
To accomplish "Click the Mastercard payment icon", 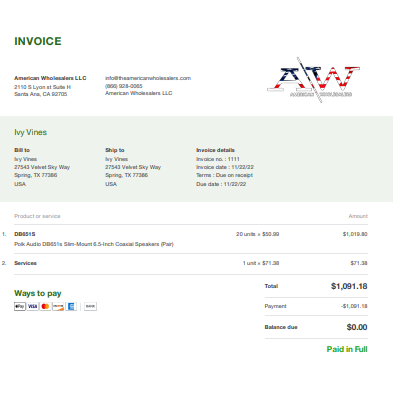I will pyautogui.click(x=45, y=306).
